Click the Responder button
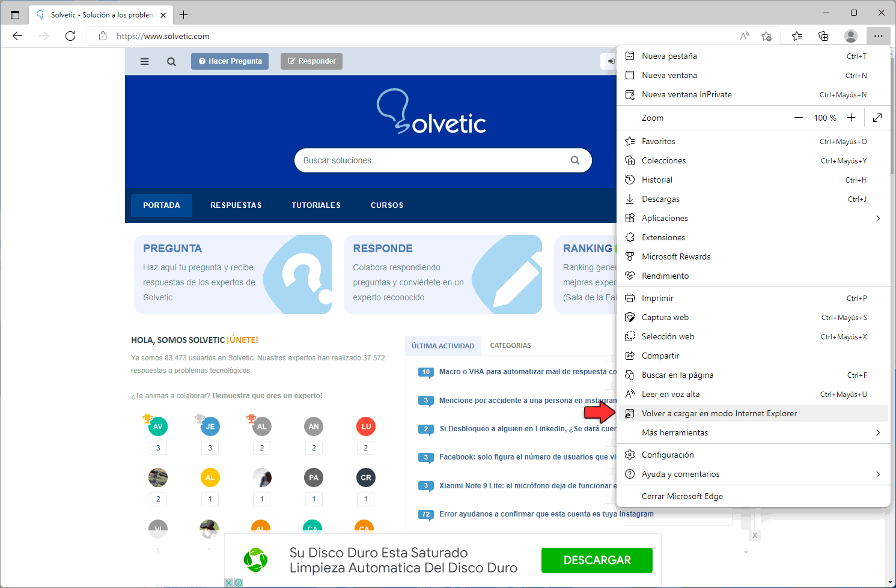Viewport: 896px width, 588px height. point(311,61)
